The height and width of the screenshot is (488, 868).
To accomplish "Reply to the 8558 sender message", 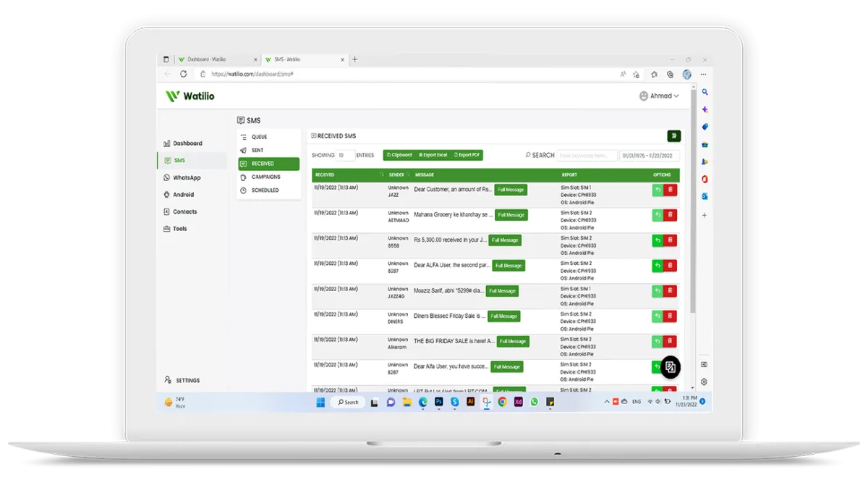I will 658,240.
